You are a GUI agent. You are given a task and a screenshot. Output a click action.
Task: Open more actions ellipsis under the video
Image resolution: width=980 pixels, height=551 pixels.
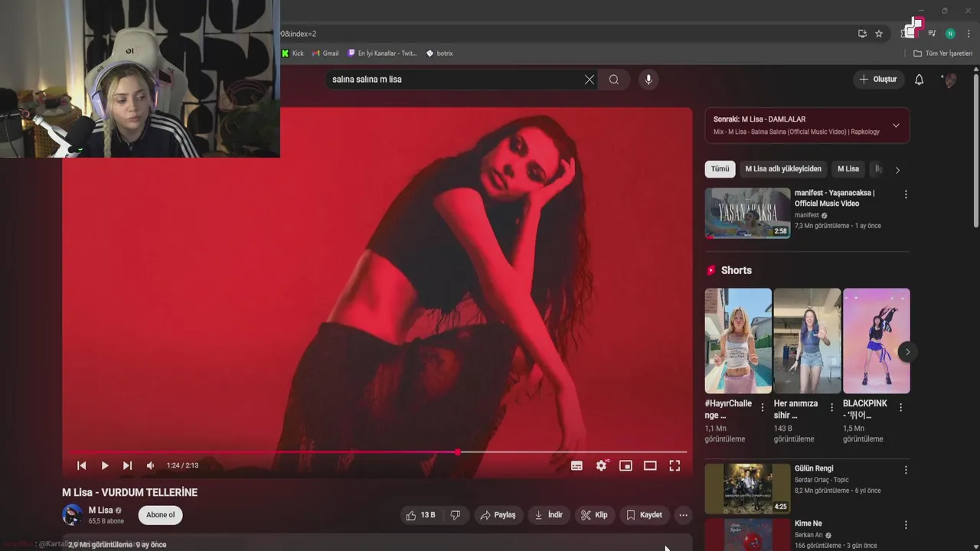(683, 515)
